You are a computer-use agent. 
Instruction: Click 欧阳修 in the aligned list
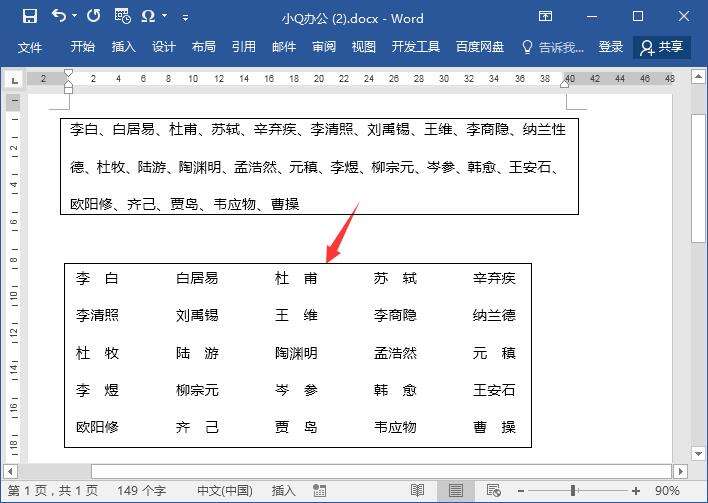(97, 427)
